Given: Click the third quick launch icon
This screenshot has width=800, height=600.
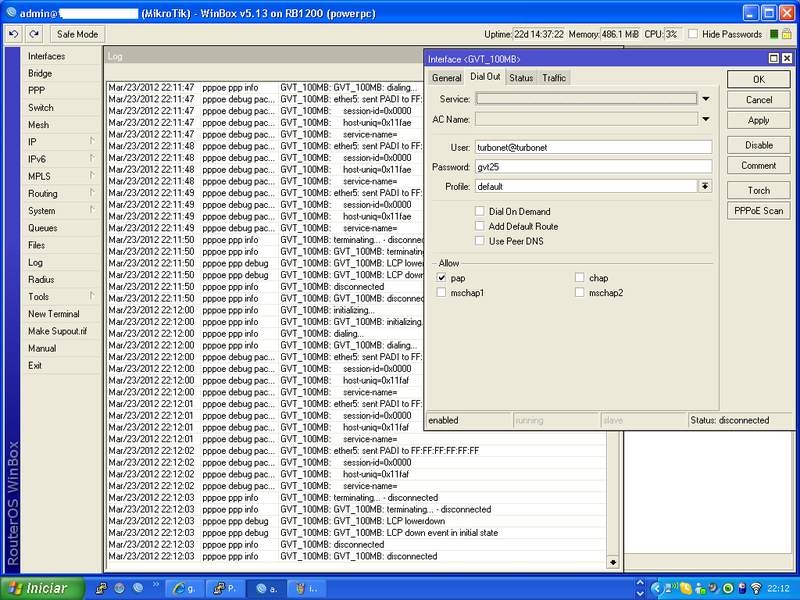Looking at the screenshot, I should point(138,588).
